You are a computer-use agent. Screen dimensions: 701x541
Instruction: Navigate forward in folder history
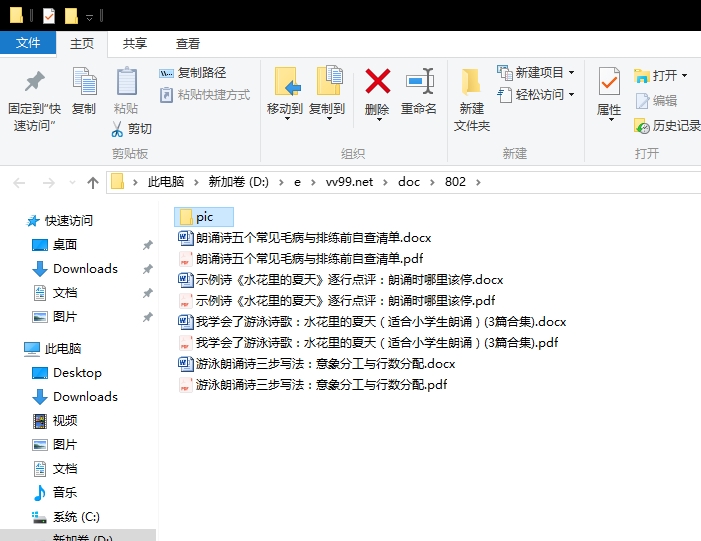[x=48, y=182]
